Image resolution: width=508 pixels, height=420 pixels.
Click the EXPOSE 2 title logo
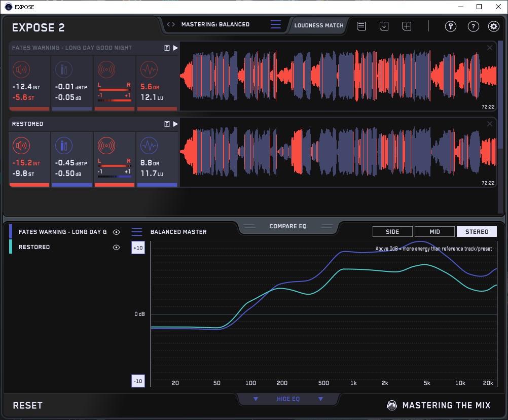[x=38, y=27]
